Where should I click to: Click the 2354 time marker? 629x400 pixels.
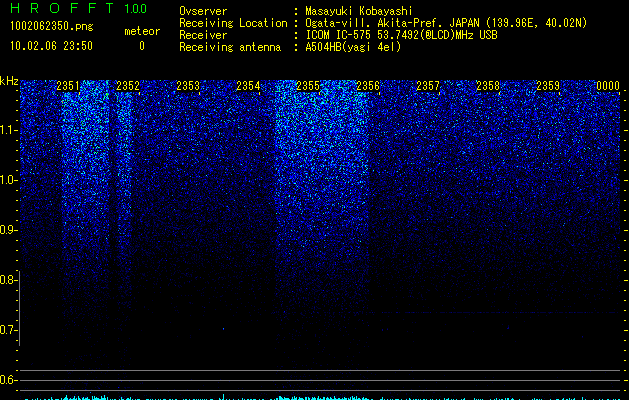pos(248,86)
